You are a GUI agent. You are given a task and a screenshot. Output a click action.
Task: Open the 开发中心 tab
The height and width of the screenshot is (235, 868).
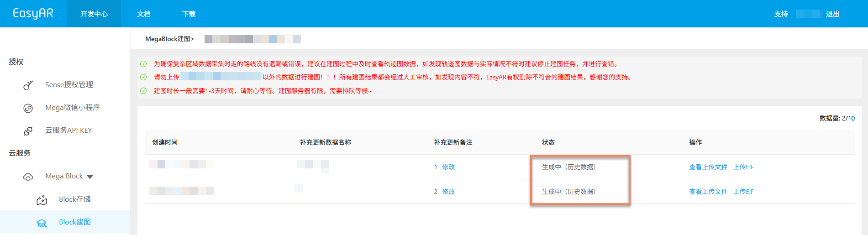coord(94,14)
